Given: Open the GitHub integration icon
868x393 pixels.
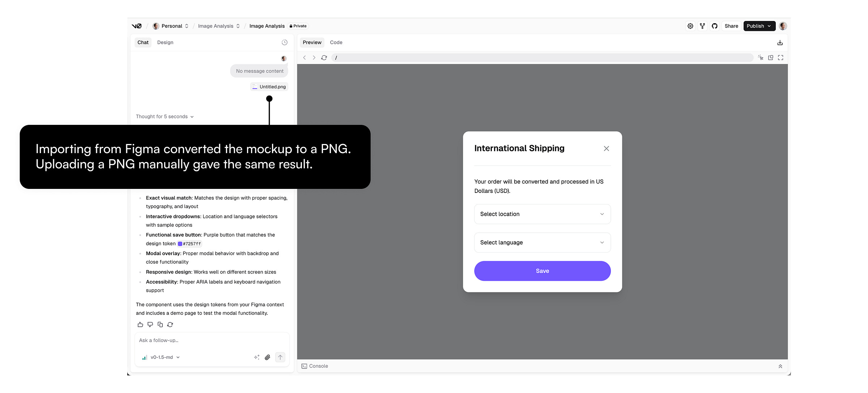Looking at the screenshot, I should point(714,26).
